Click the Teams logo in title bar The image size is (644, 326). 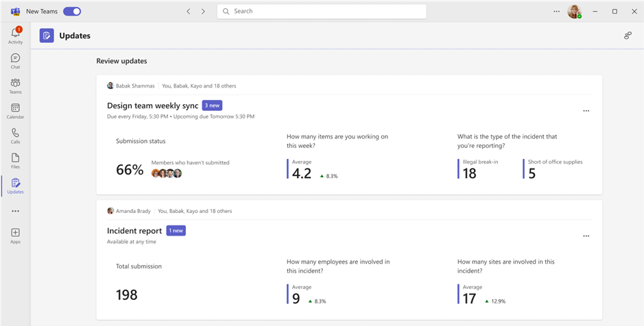16,12
